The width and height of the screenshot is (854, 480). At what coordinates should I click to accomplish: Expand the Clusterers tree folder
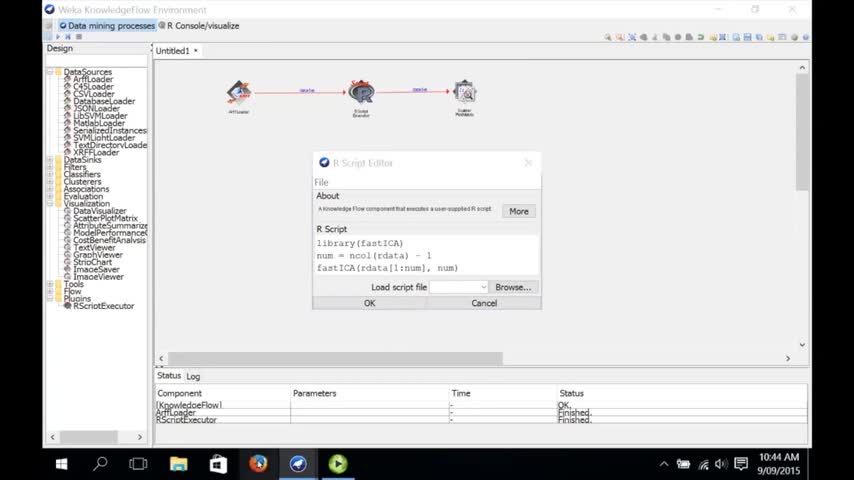(x=50, y=181)
